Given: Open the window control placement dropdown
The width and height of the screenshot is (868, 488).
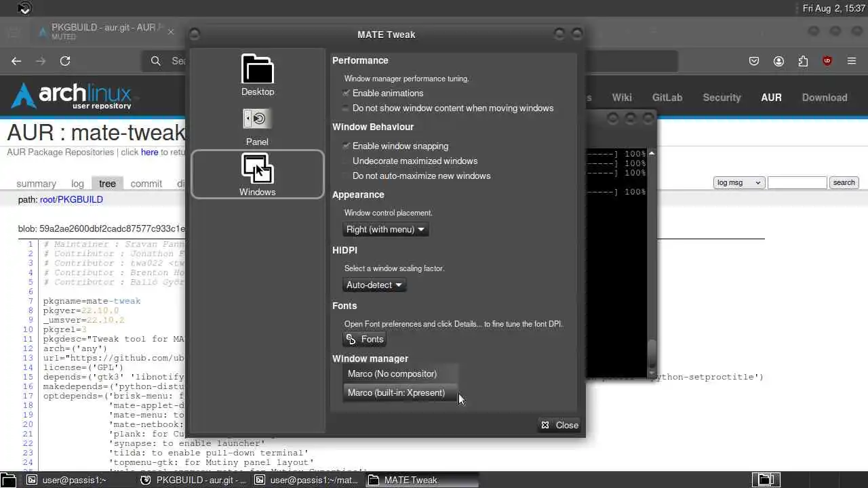Looking at the screenshot, I should pos(386,229).
